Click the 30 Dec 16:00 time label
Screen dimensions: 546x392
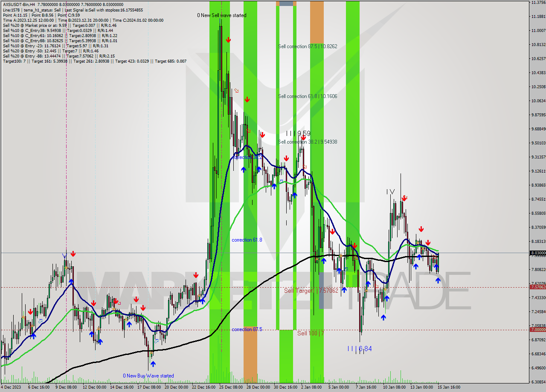tap(286, 387)
